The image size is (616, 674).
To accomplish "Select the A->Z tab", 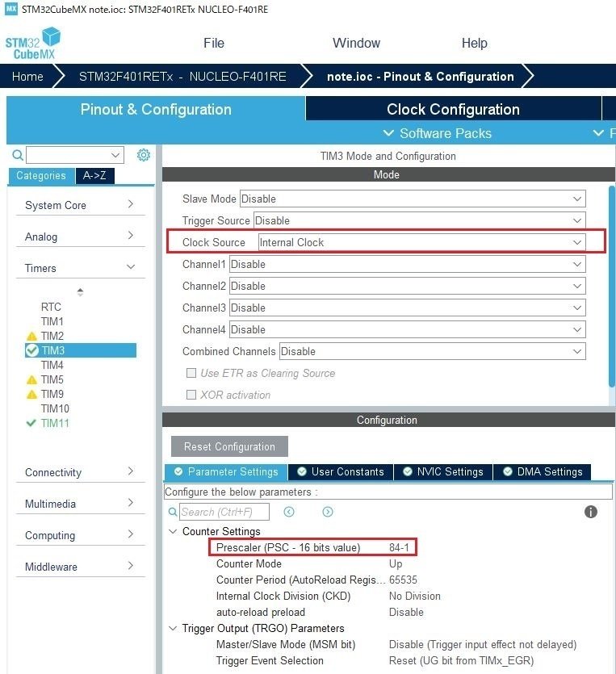I will (94, 175).
